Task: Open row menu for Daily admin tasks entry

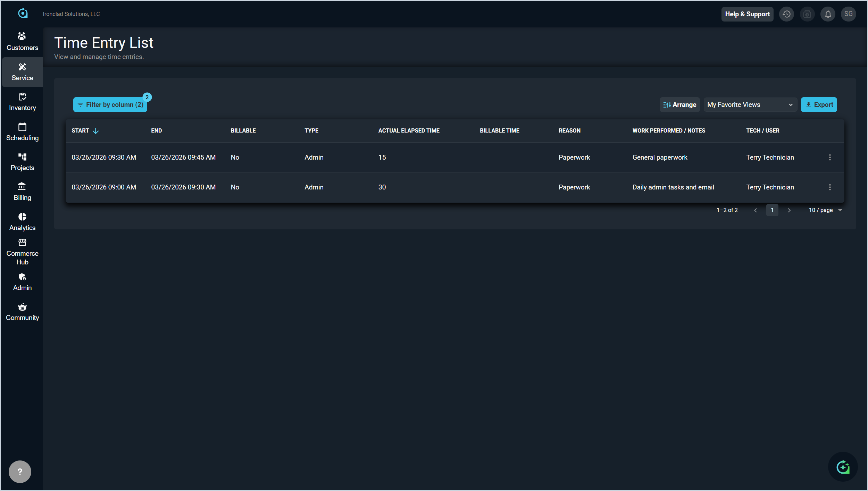Action: pyautogui.click(x=830, y=187)
